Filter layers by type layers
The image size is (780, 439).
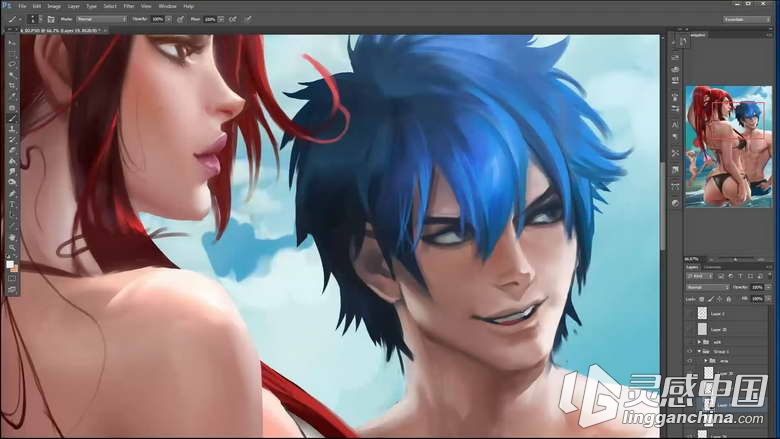pyautogui.click(x=740, y=275)
